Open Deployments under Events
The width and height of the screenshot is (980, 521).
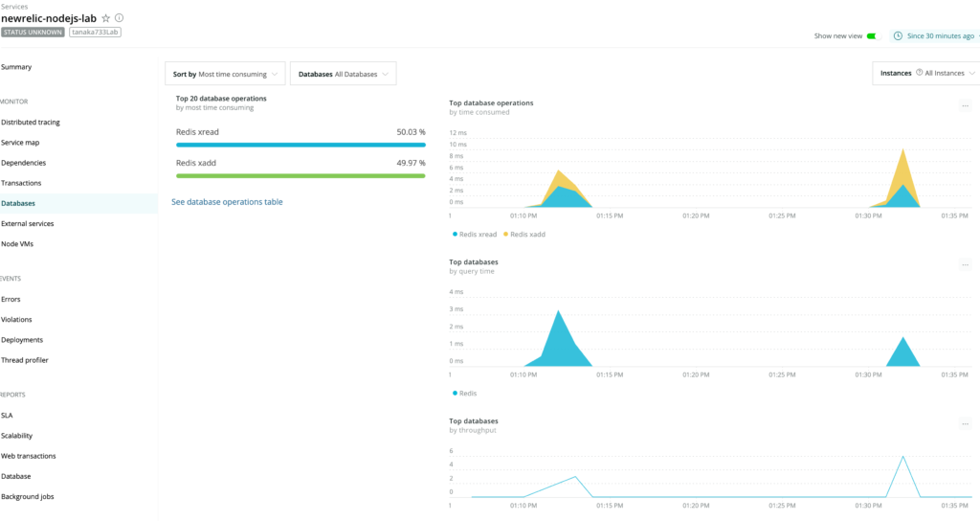point(22,340)
